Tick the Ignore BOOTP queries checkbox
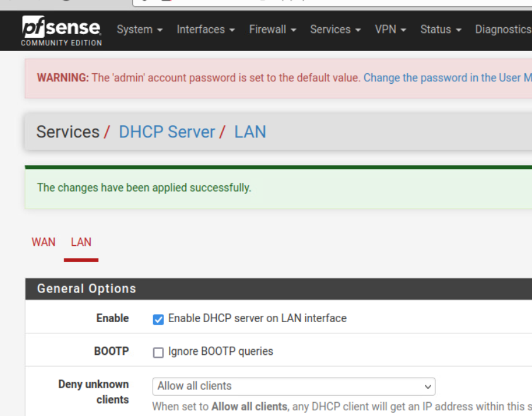 point(158,352)
